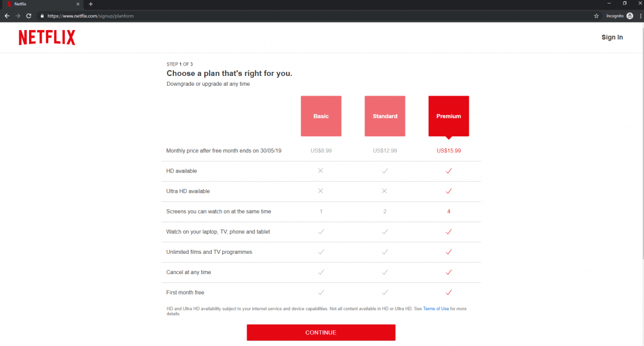Select the Basic plan tile
644x346 pixels.
click(x=321, y=116)
